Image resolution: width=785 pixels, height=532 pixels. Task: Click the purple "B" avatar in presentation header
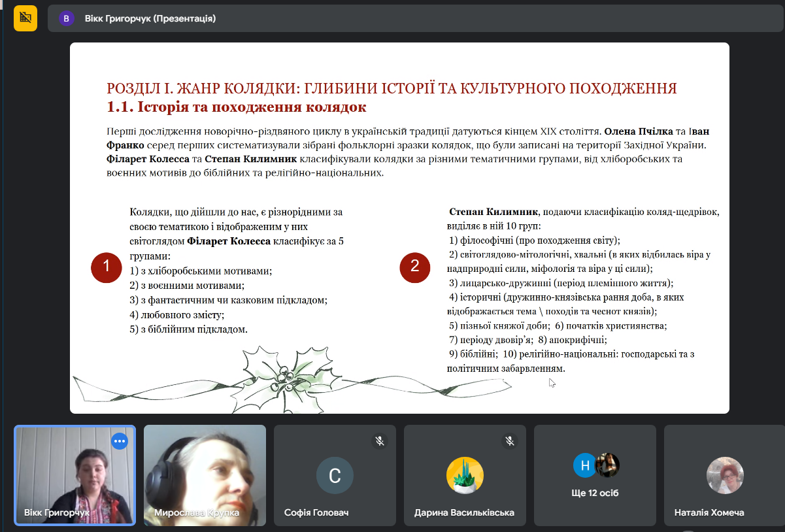[x=66, y=18]
